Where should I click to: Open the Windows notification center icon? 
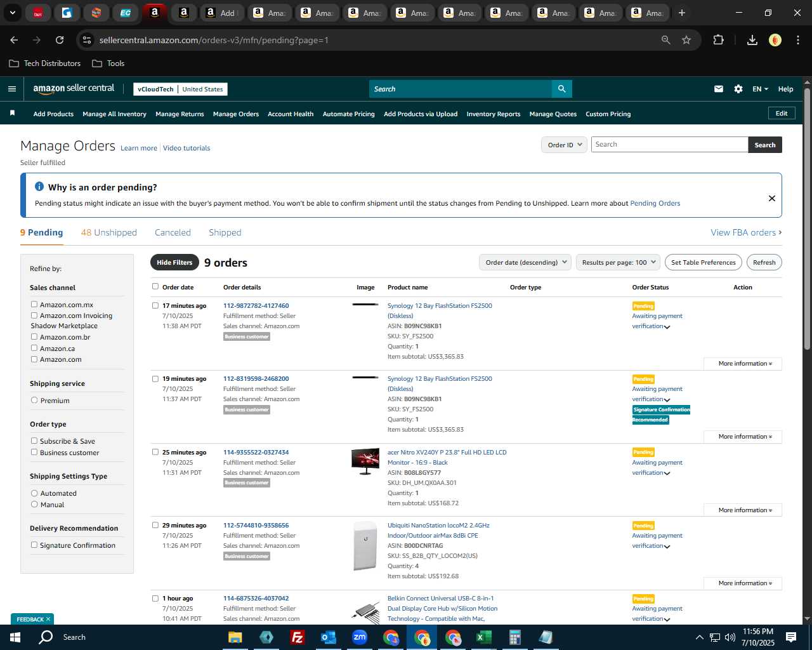[x=791, y=637]
